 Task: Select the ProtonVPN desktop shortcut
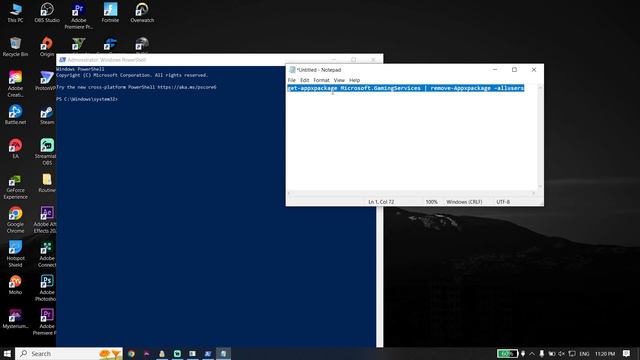click(x=46, y=80)
